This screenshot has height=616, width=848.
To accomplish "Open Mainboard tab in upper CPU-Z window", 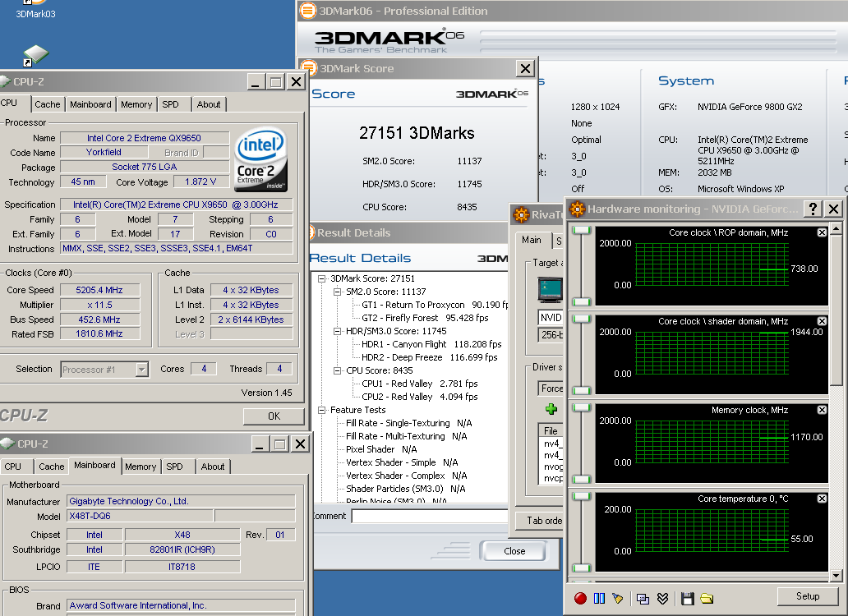I will click(90, 104).
